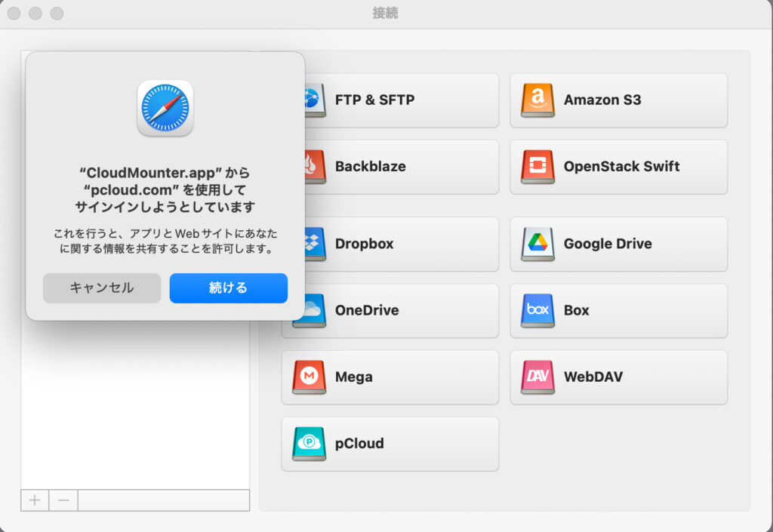Image resolution: width=773 pixels, height=532 pixels.
Task: Open the Google Drive label
Action: click(x=608, y=244)
